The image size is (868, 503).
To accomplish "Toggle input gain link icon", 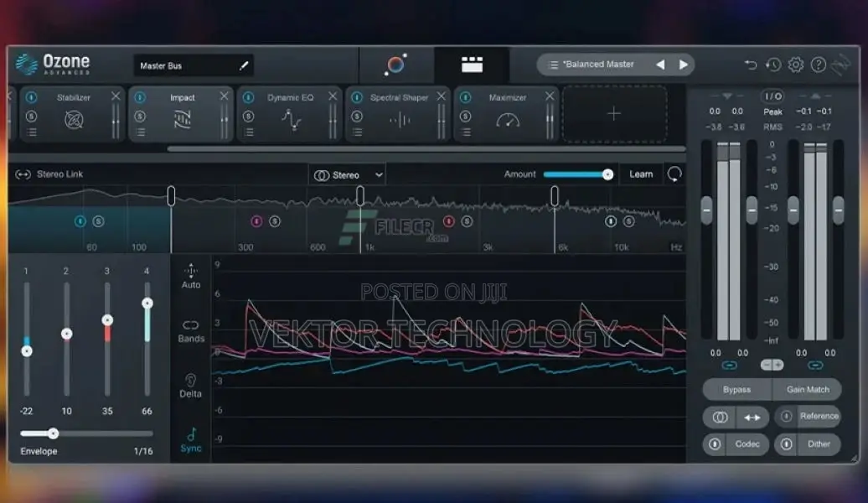I will pyautogui.click(x=730, y=365).
